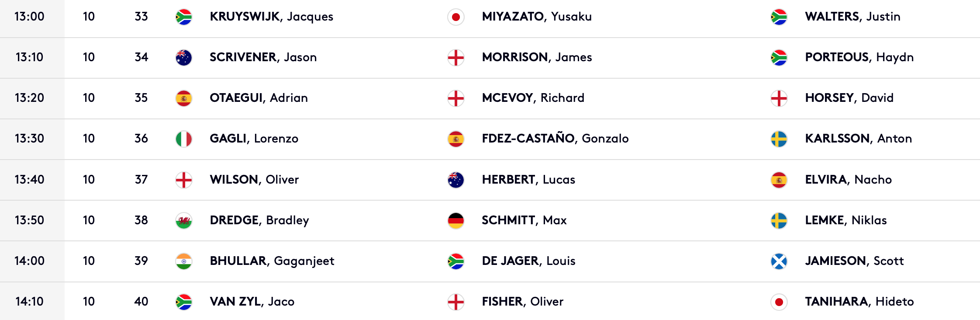The height and width of the screenshot is (320, 980).
Task: Select the 14:10 tee time cell
Action: pos(30,302)
